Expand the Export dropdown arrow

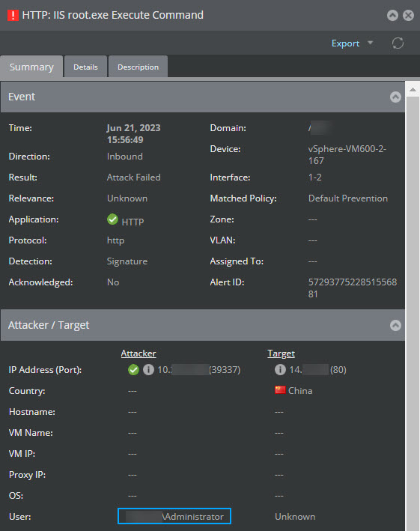pyautogui.click(x=371, y=43)
